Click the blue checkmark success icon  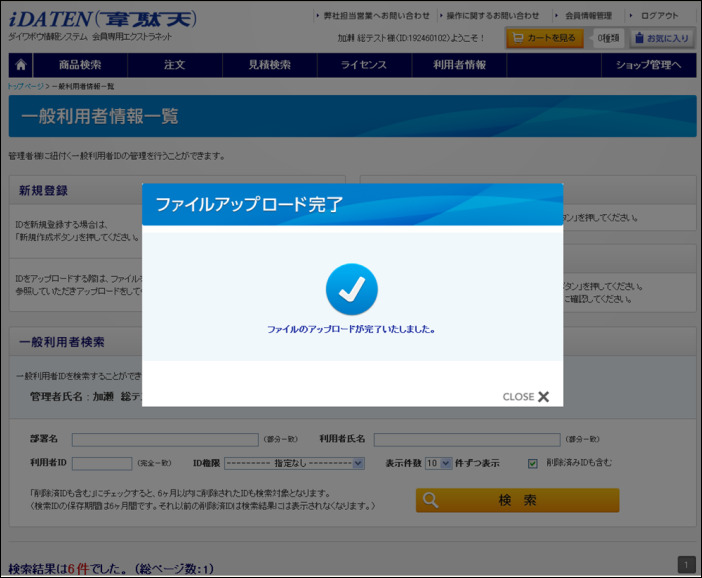351,290
